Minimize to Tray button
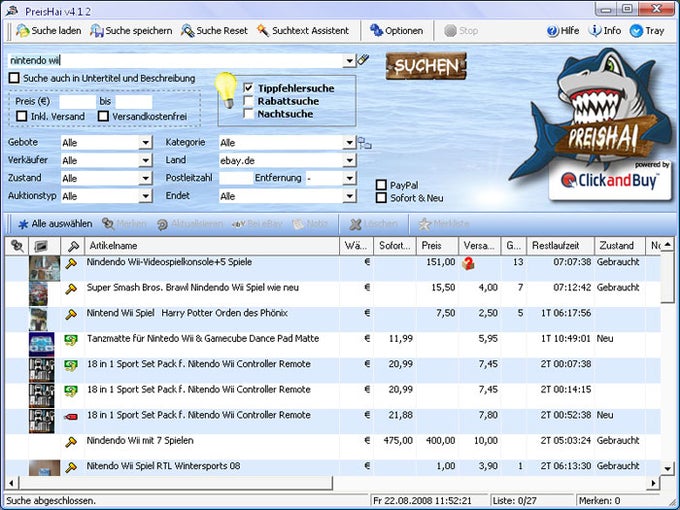The width and height of the screenshot is (680, 510). pyautogui.click(x=647, y=31)
